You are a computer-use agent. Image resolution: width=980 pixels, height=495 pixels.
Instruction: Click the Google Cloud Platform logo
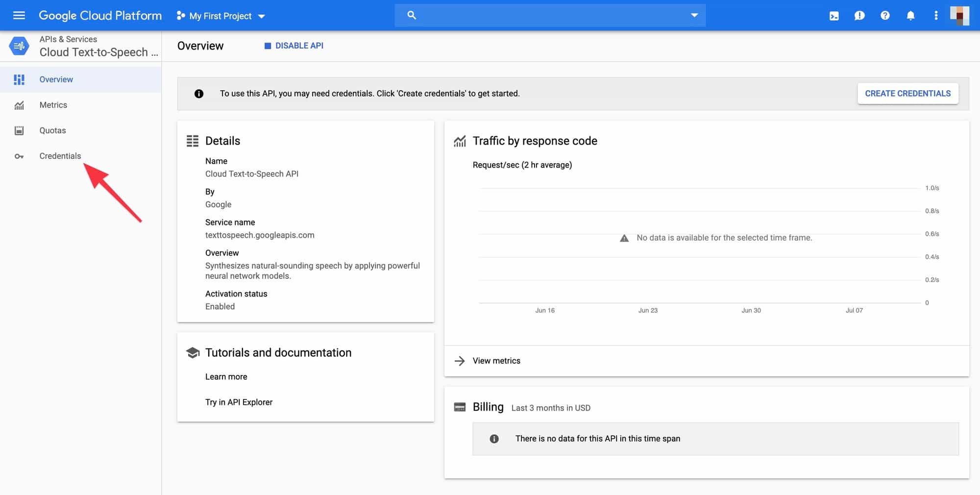click(x=100, y=16)
